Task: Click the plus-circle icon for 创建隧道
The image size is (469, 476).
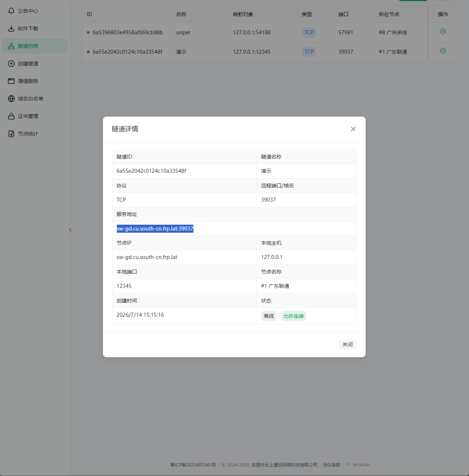Action: click(11, 64)
